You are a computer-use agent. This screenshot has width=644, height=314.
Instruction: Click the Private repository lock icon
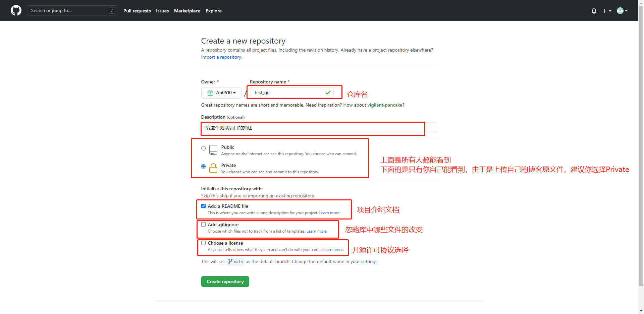click(213, 168)
